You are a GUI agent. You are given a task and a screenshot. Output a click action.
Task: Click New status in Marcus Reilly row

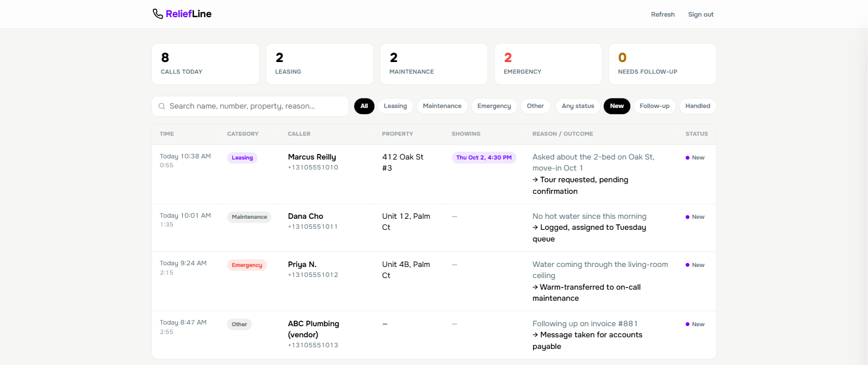pyautogui.click(x=695, y=158)
